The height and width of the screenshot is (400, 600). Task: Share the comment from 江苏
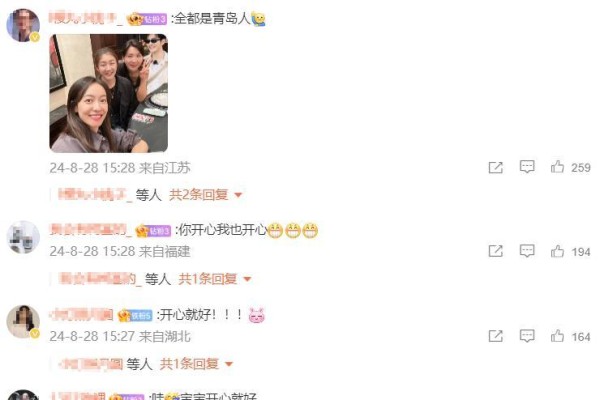496,167
